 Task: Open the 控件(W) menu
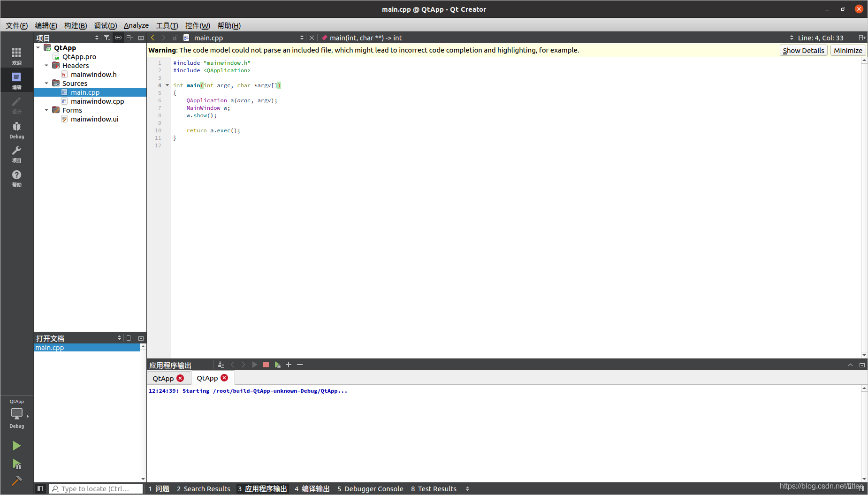click(198, 25)
